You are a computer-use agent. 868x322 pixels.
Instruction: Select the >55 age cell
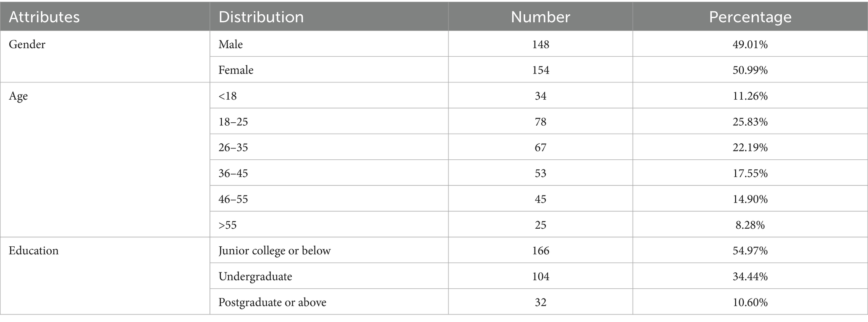[228, 225]
